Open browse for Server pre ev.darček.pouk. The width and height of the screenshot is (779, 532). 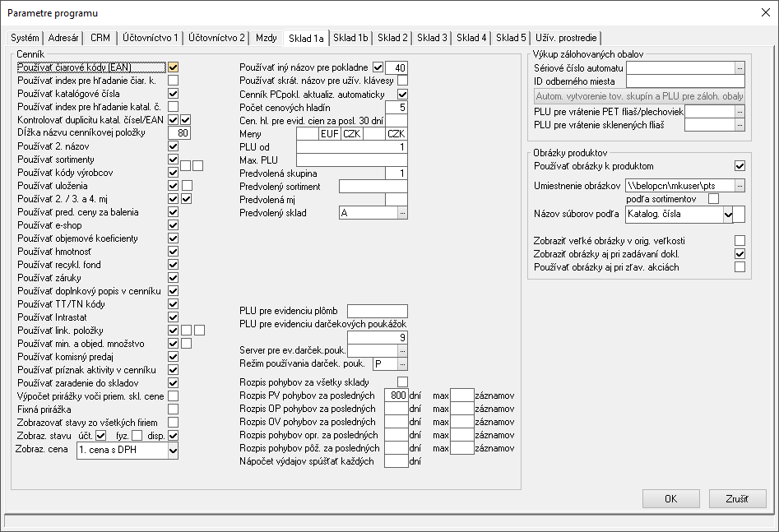click(402, 350)
